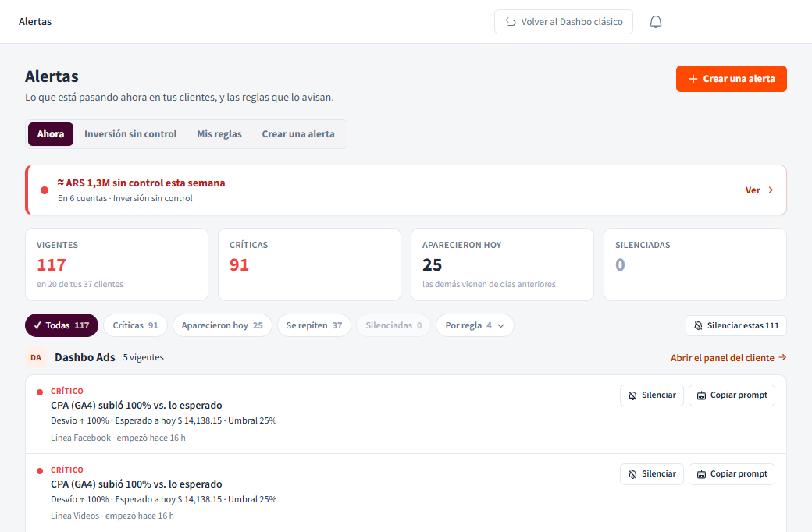Screen dimensions: 812x532
Task: Click the red dot of the ARS 1,3M banner
Action: pyautogui.click(x=45, y=190)
